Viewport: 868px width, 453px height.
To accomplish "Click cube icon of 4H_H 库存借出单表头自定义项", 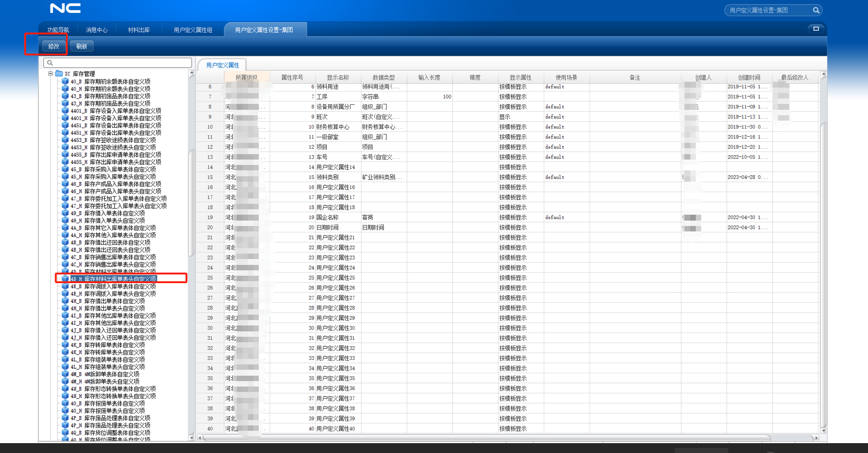I will coord(65,308).
